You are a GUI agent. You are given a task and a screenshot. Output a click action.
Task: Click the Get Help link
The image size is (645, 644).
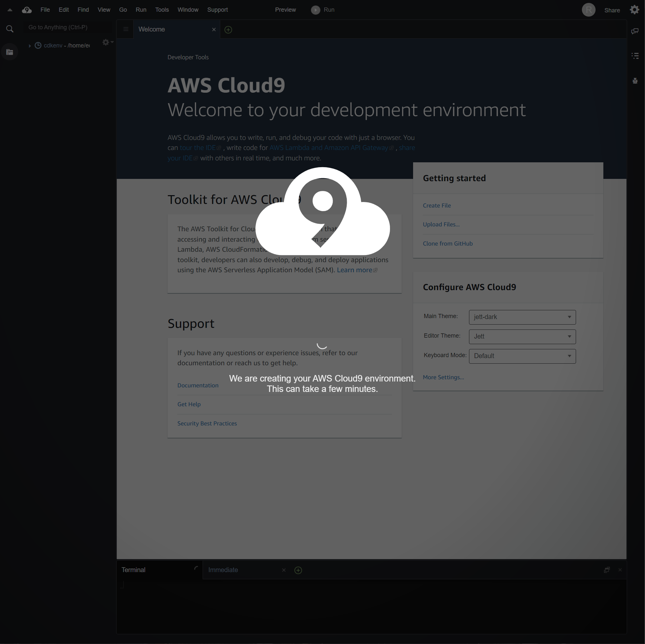(189, 404)
